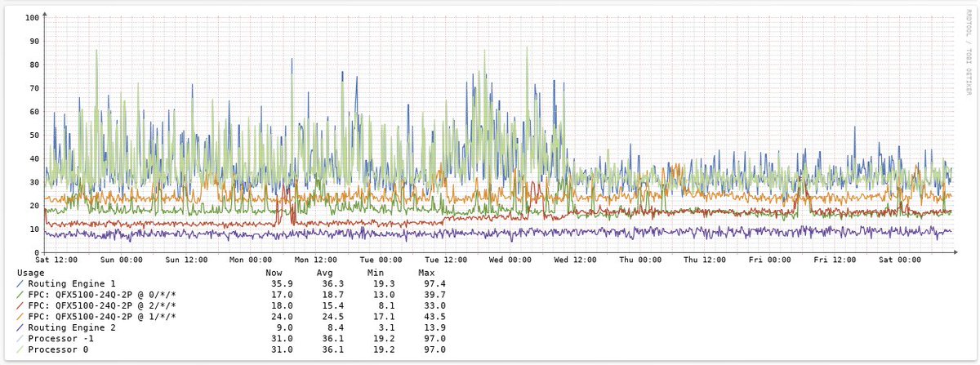Click the 'Sat 00:00' time axis label
Image resolution: width=980 pixels, height=365 pixels.
[x=898, y=260]
